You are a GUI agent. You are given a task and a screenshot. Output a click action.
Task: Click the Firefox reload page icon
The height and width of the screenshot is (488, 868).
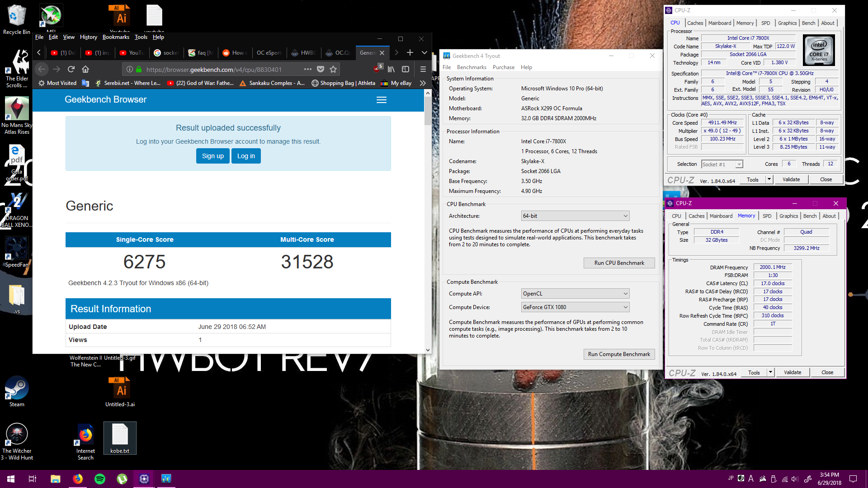pyautogui.click(x=71, y=69)
